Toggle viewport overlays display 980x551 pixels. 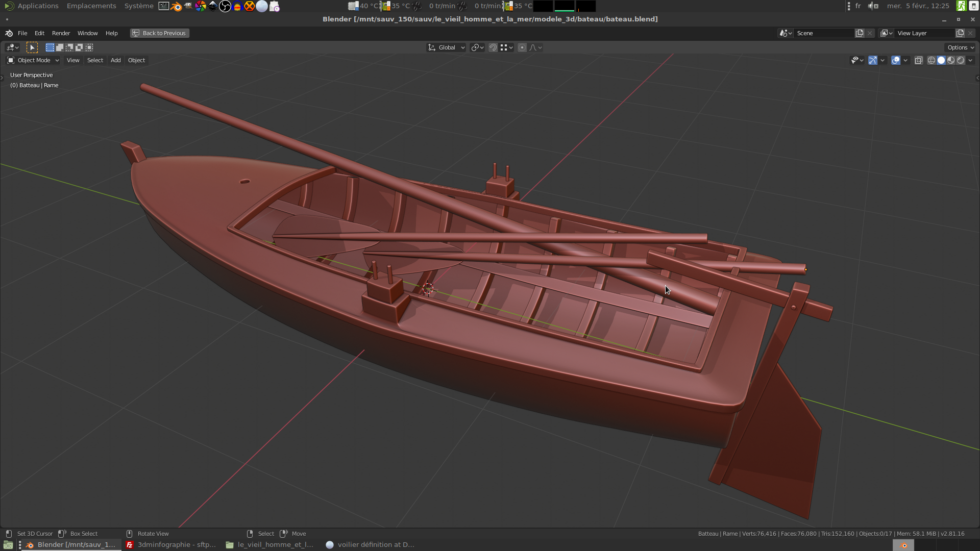click(x=896, y=60)
